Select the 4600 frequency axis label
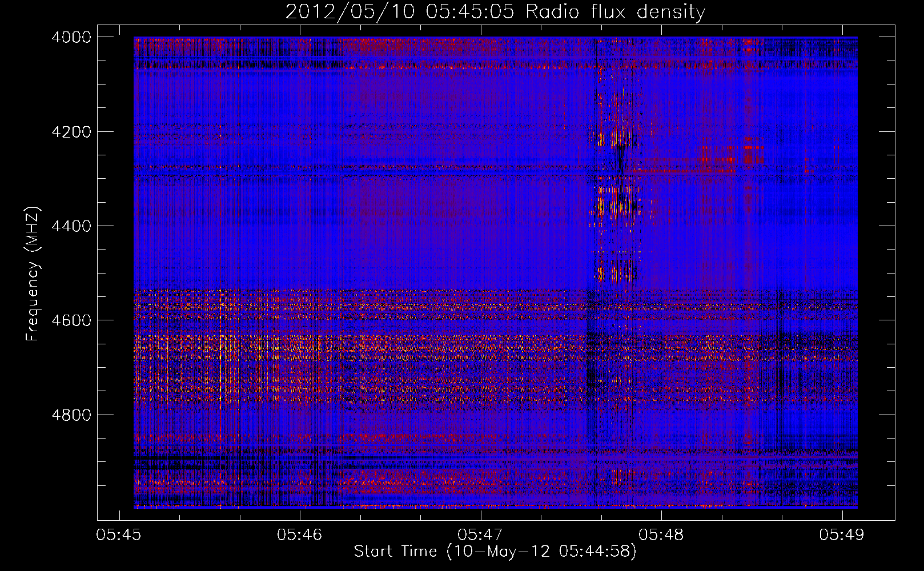924x571 pixels. point(71,320)
